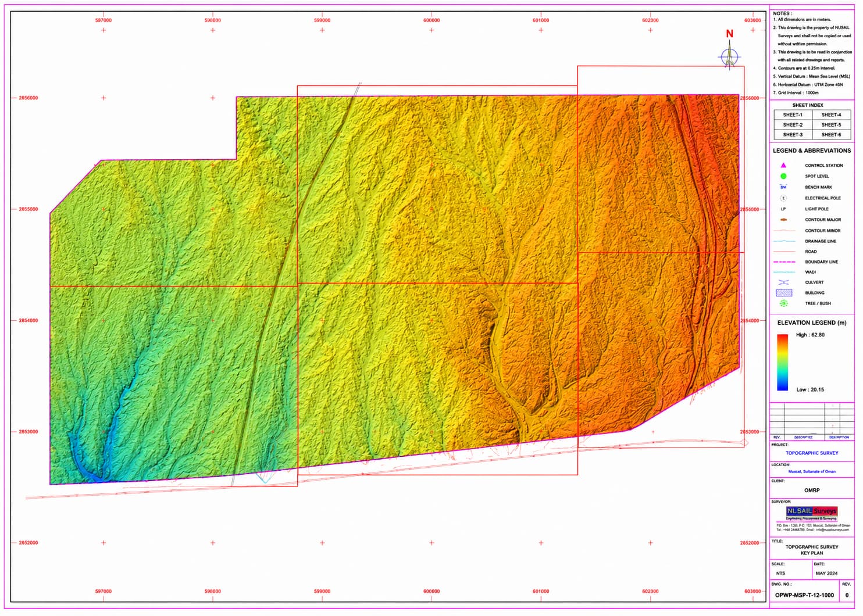Select SHEET-4 in the sheet index
This screenshot has height=616, width=863.
[x=831, y=115]
